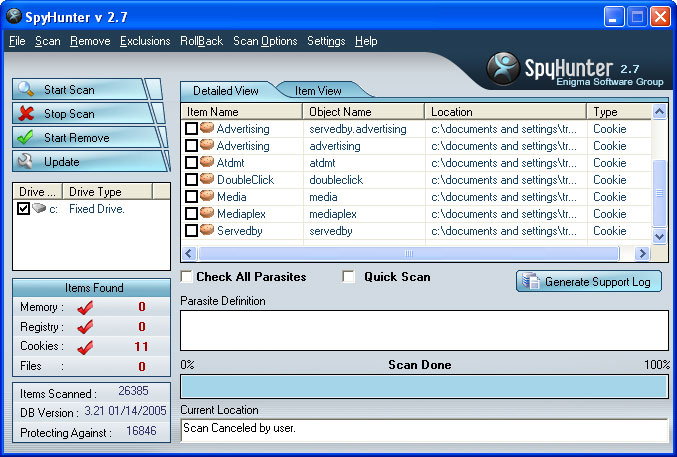Uncheck the c: Fixed Drive checkbox
Image resolution: width=677 pixels, height=457 pixels.
(x=23, y=209)
